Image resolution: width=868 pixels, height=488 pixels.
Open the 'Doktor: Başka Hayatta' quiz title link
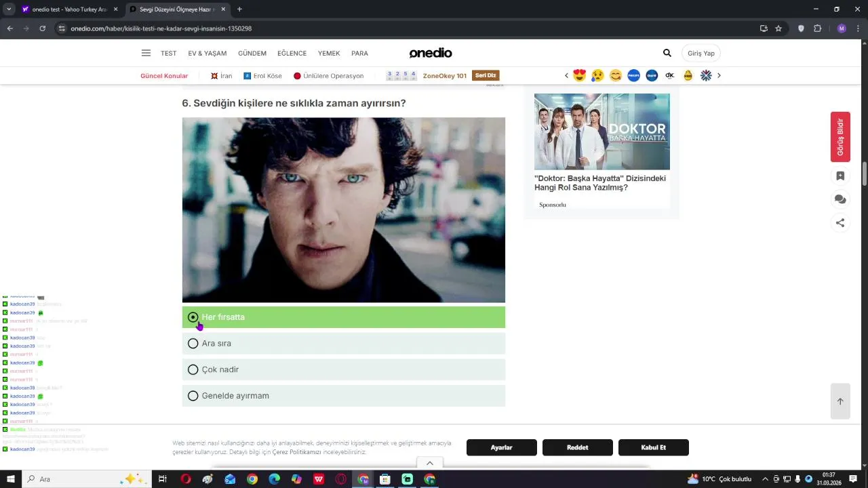tap(600, 183)
